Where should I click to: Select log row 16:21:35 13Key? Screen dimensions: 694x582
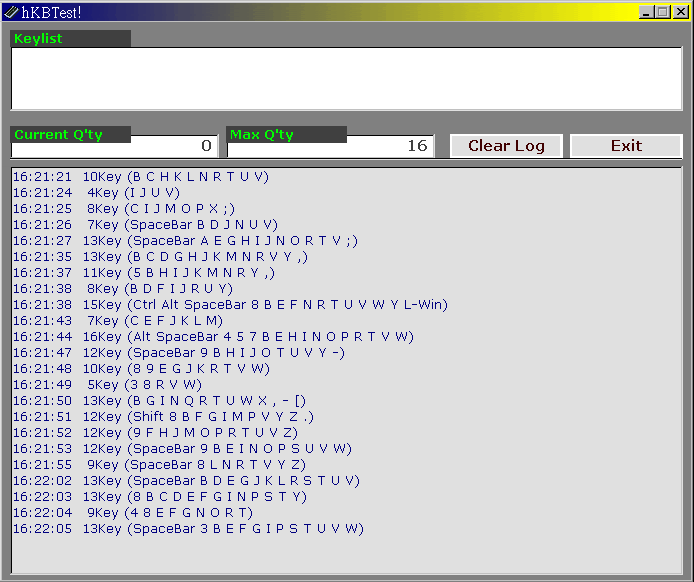(160, 257)
